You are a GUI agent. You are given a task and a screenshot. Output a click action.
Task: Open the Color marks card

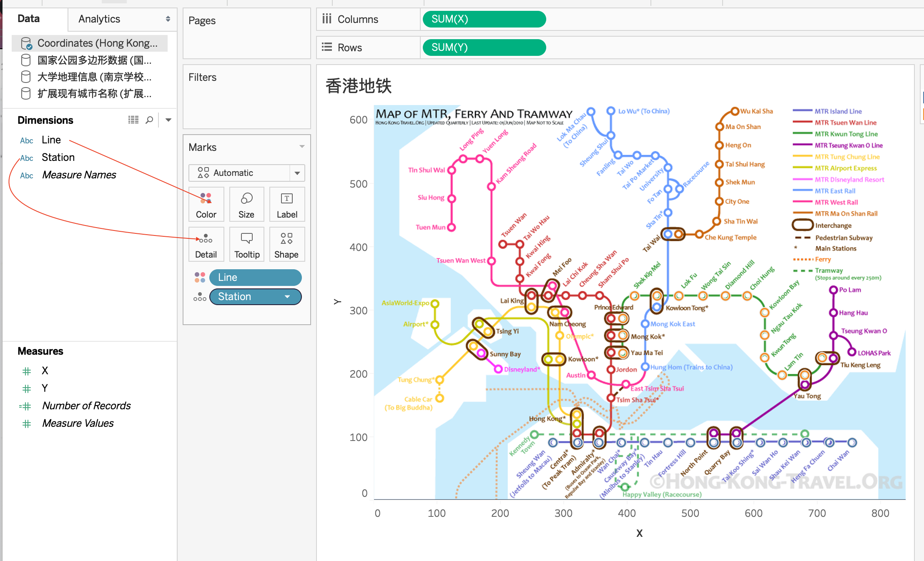206,204
